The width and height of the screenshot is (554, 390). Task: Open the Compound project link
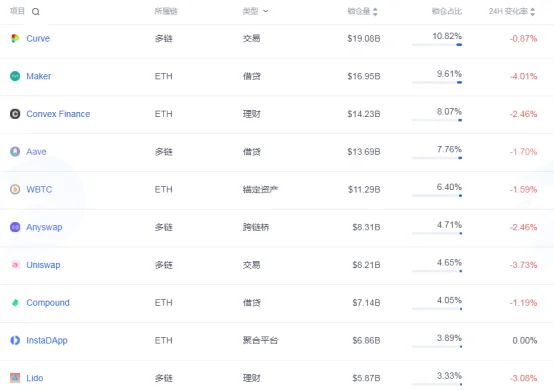48,303
